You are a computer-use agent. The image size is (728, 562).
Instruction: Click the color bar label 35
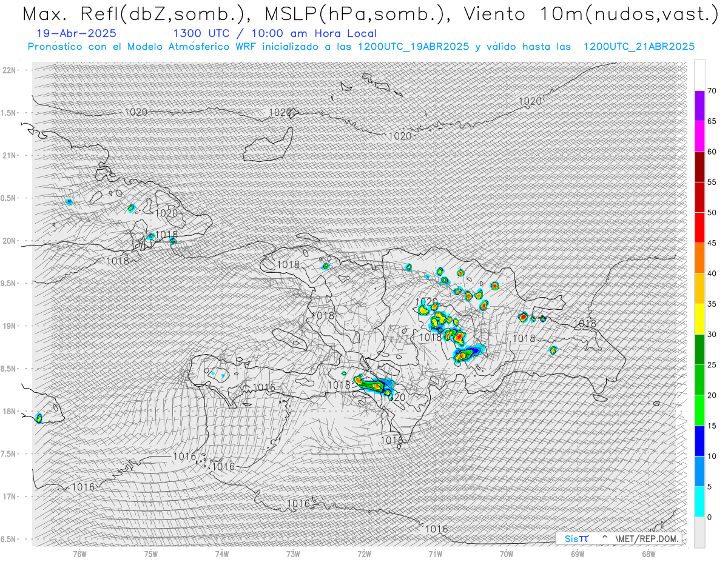click(x=712, y=304)
